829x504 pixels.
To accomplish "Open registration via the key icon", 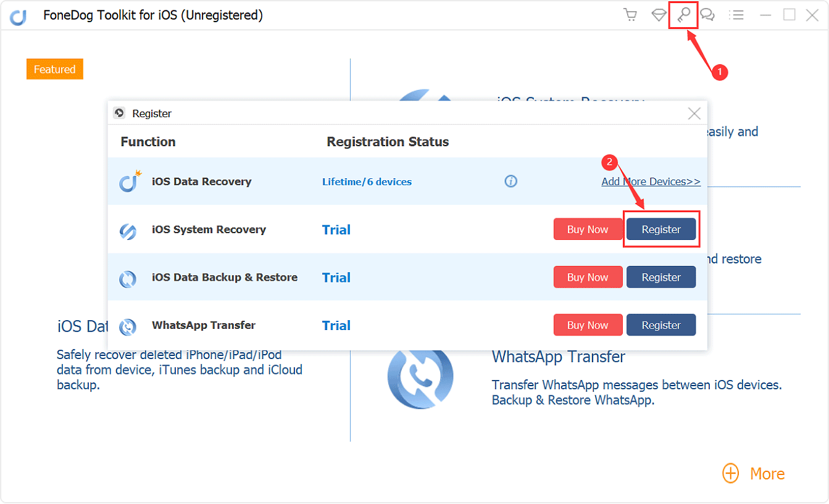I will coord(683,15).
